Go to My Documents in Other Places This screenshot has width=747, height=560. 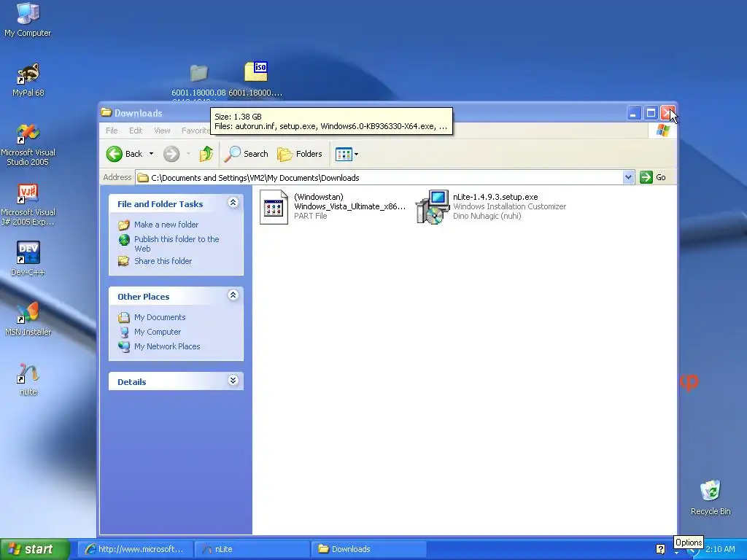coord(160,317)
